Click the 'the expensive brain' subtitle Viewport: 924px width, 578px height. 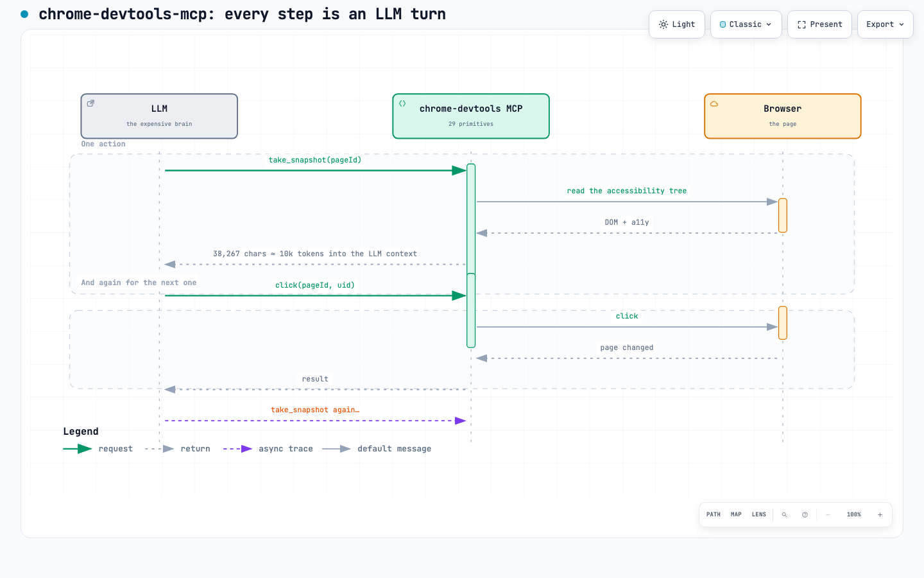[159, 124]
